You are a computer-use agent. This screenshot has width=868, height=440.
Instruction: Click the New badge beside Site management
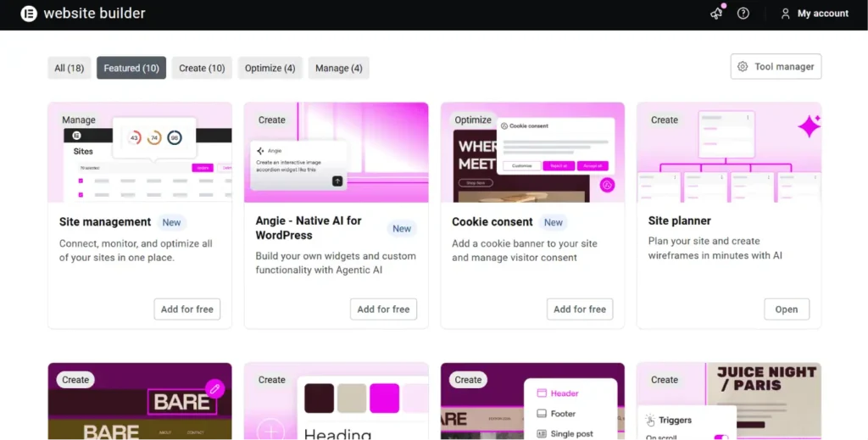171,222
